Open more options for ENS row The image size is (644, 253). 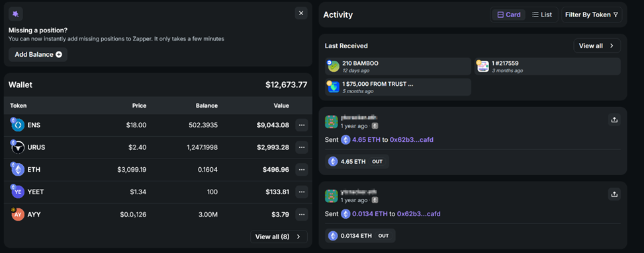click(302, 125)
